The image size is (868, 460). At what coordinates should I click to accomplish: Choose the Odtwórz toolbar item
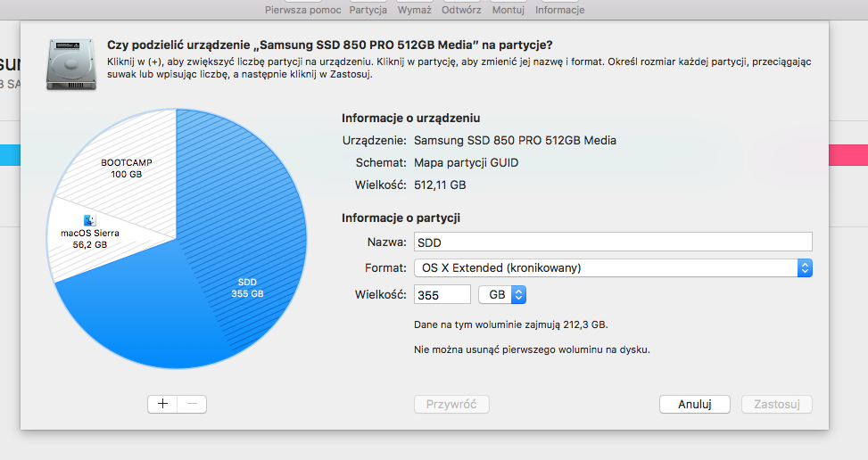(x=461, y=10)
